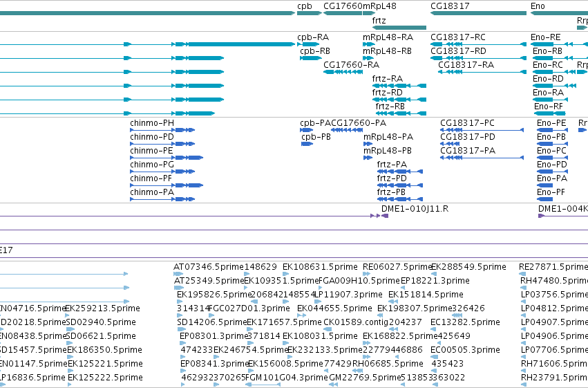Viewport: 588px width, 388px height.
Task: Select EST EK246754.5prime
Action: point(251,351)
